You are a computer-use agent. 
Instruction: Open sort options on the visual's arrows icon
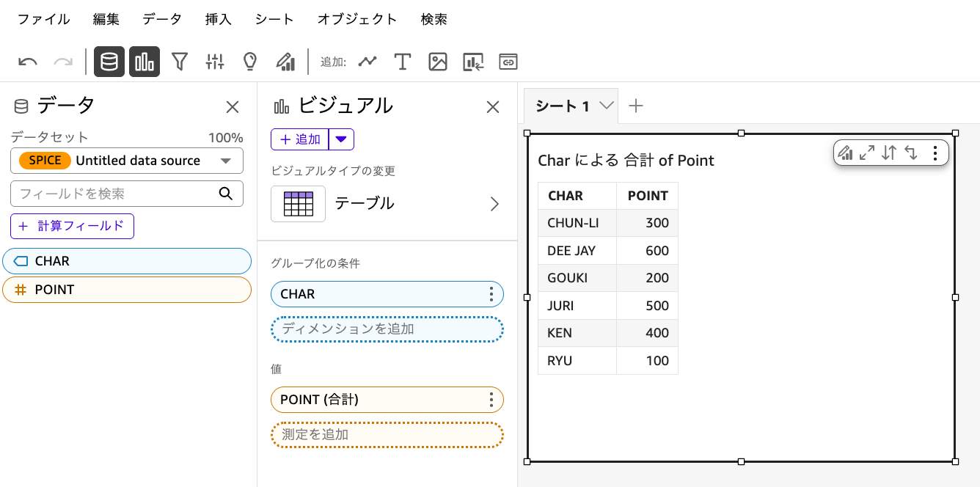[x=890, y=153]
